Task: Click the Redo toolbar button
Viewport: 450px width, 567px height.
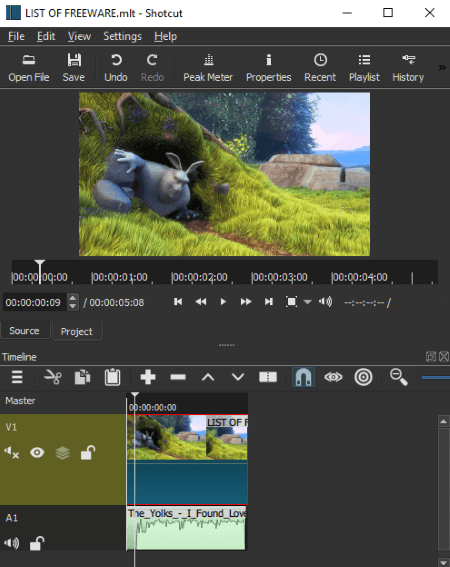Action: pos(152,68)
